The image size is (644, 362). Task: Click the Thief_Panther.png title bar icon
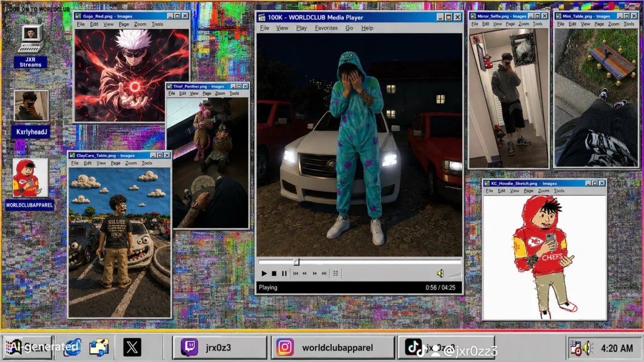point(170,86)
